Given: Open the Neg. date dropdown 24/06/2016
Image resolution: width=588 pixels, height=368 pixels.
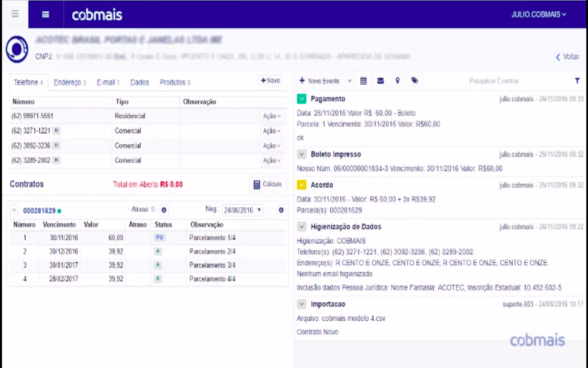Looking at the screenshot, I should coord(243,210).
